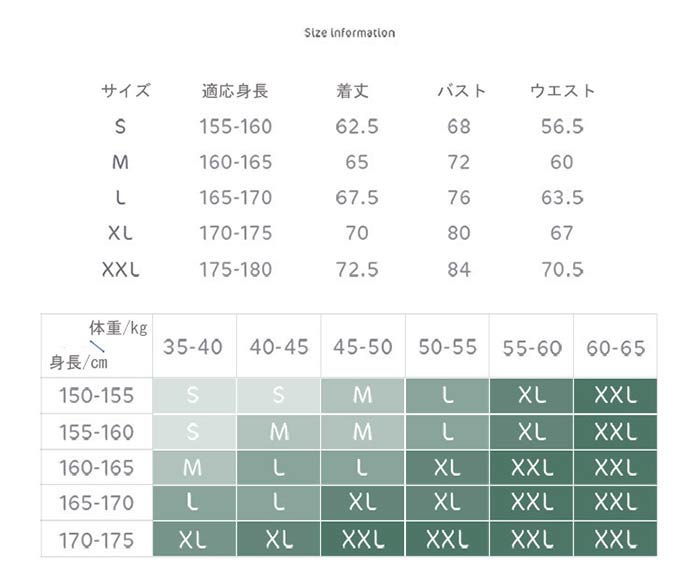The width and height of the screenshot is (700, 569).
Task: Click the S cell for 155-160 and 35-40
Action: coord(193,431)
